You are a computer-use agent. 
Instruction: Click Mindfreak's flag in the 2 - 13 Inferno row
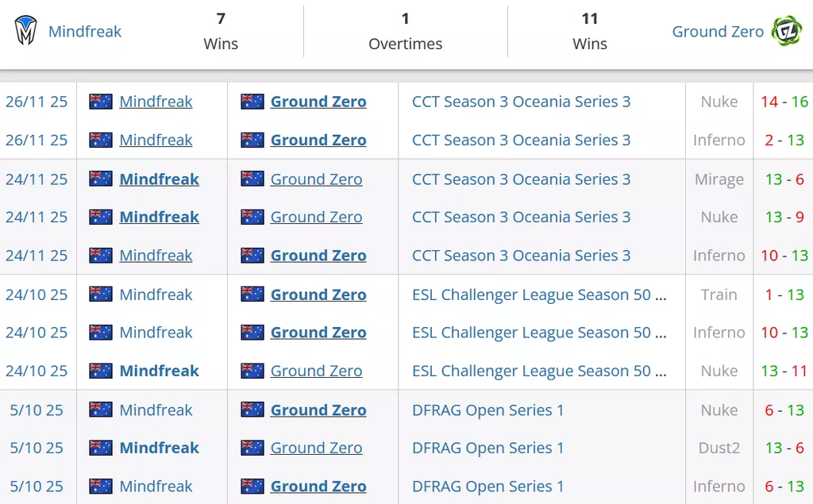[101, 140]
